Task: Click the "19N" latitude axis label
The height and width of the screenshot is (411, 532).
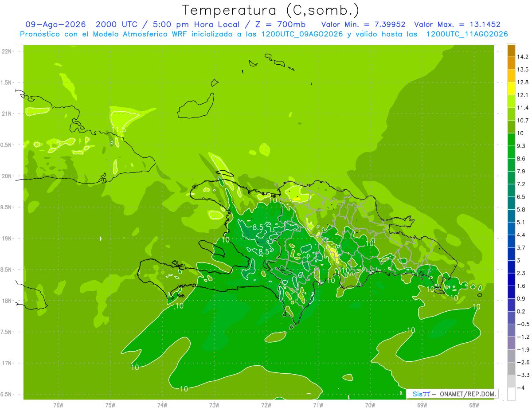Action: [x=7, y=239]
